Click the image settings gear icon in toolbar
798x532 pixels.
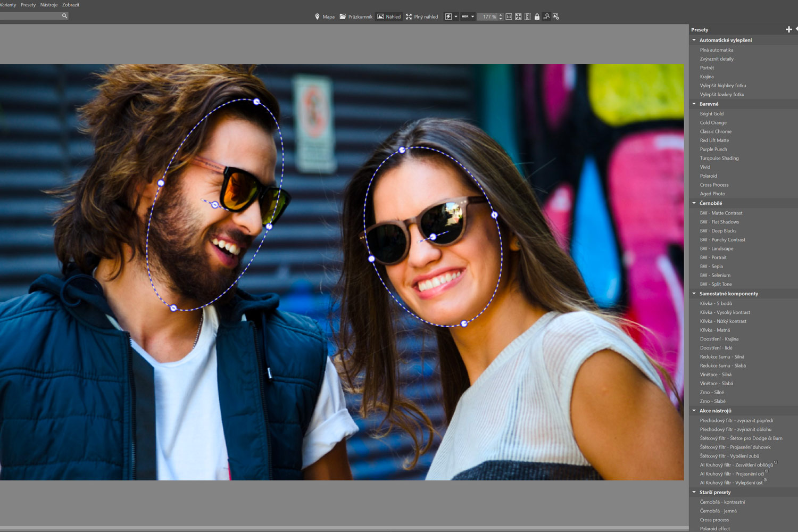tap(556, 17)
